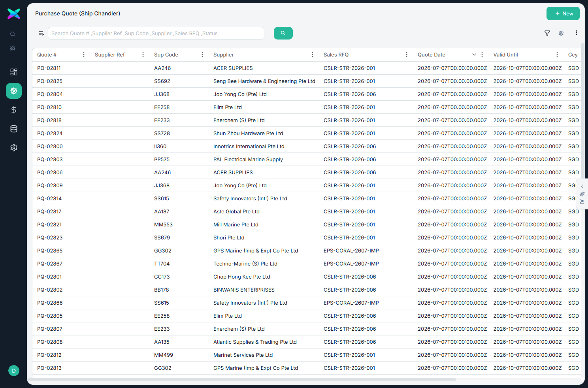Open the table settings gear icon
588x388 pixels.
(x=561, y=33)
